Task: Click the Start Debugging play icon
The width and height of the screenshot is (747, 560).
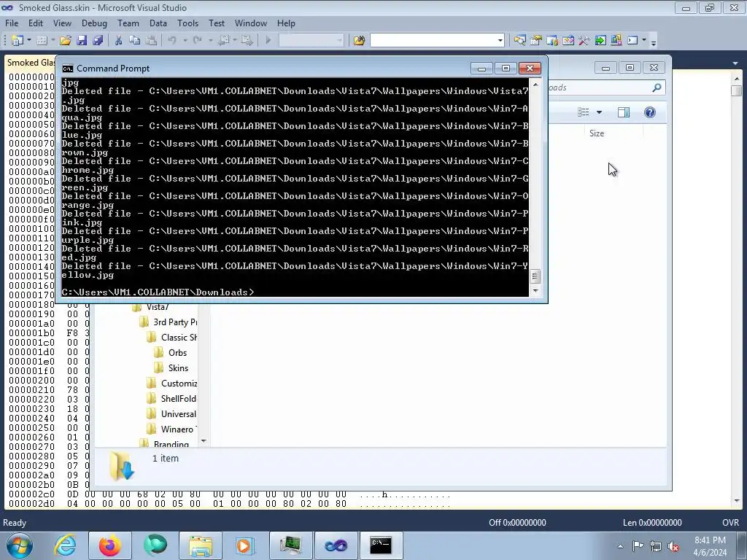Action: pos(268,41)
